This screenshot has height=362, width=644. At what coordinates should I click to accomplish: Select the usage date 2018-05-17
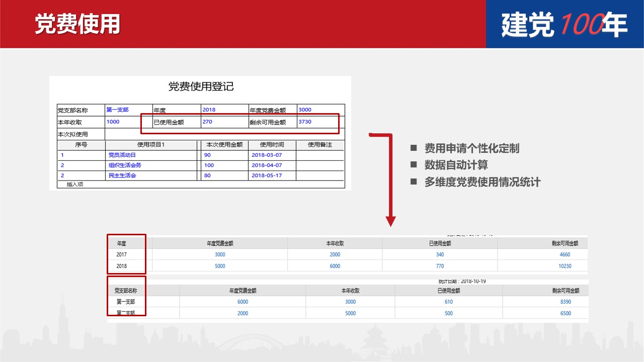click(x=267, y=176)
